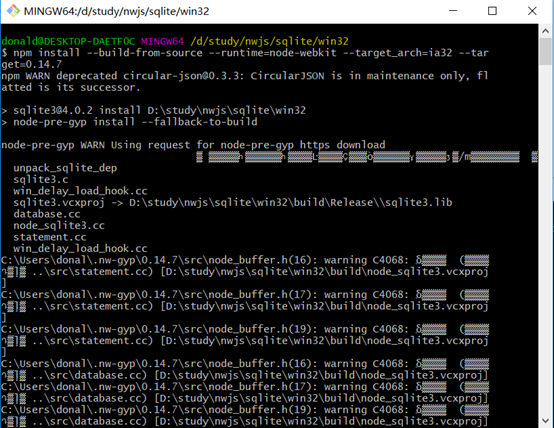Click the 'database.cc' line
The image size is (554, 428).
(47, 214)
